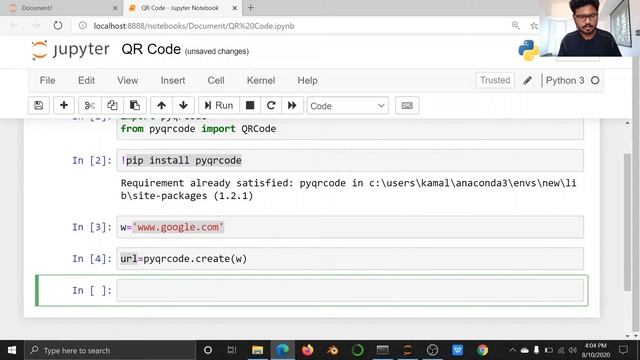Rename the notebook title QR Code
The image size is (640, 360).
[x=151, y=49]
